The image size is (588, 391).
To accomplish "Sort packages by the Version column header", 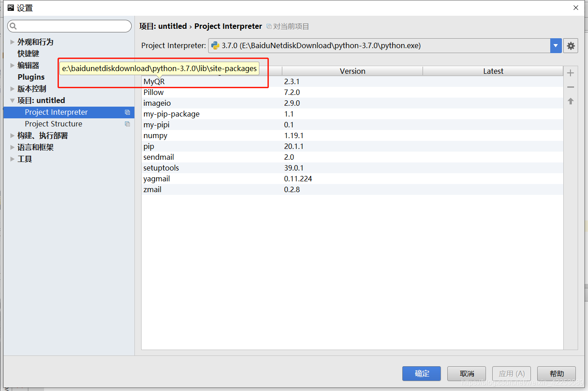I will (x=352, y=71).
